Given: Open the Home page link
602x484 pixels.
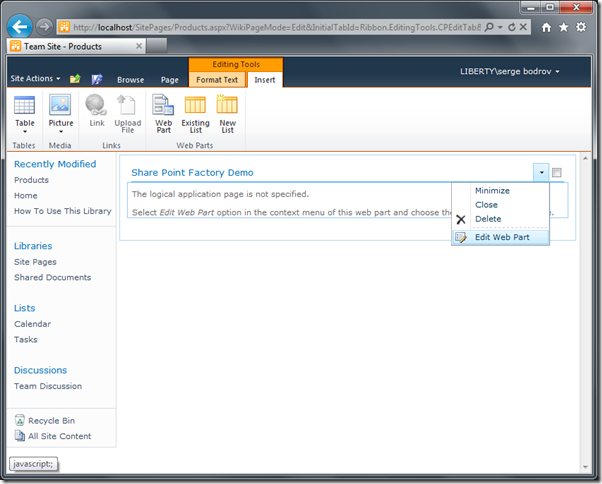Looking at the screenshot, I should tap(26, 196).
